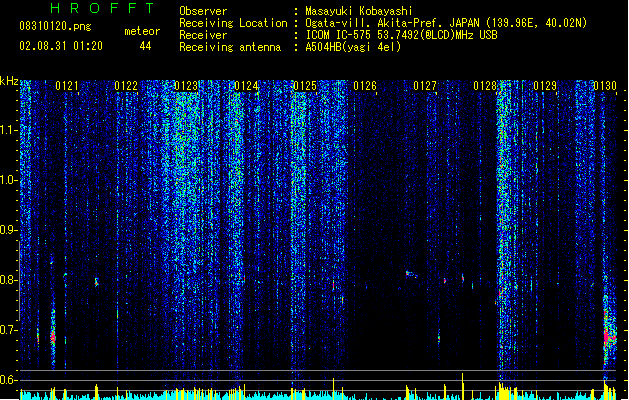The height and width of the screenshot is (400, 629).
Task: Click the timestamp 02.08.31 01:20
Action: pyautogui.click(x=61, y=46)
